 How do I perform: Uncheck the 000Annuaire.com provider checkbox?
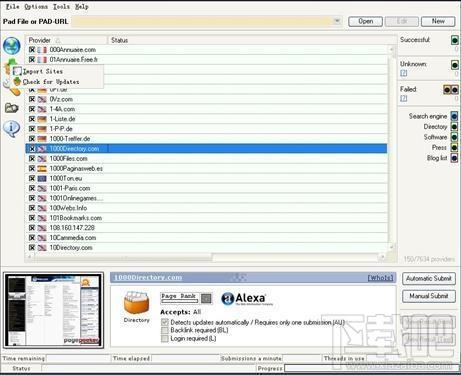(x=32, y=50)
